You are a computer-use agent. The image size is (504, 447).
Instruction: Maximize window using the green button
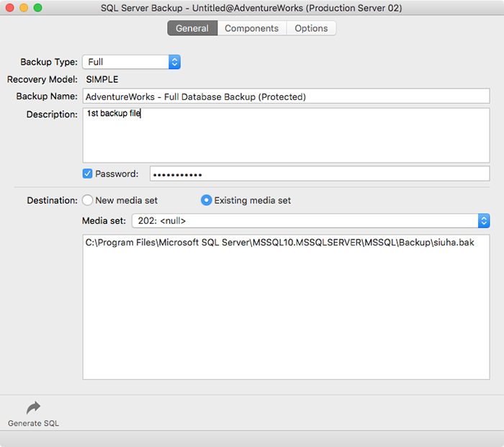click(x=38, y=8)
